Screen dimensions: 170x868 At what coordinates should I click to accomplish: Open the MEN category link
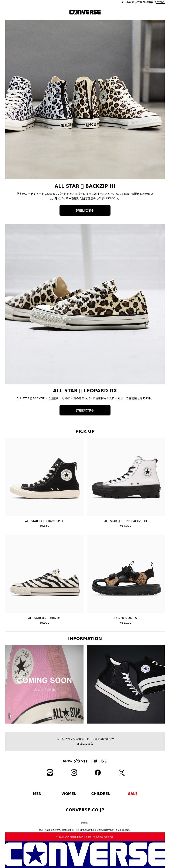click(37, 793)
